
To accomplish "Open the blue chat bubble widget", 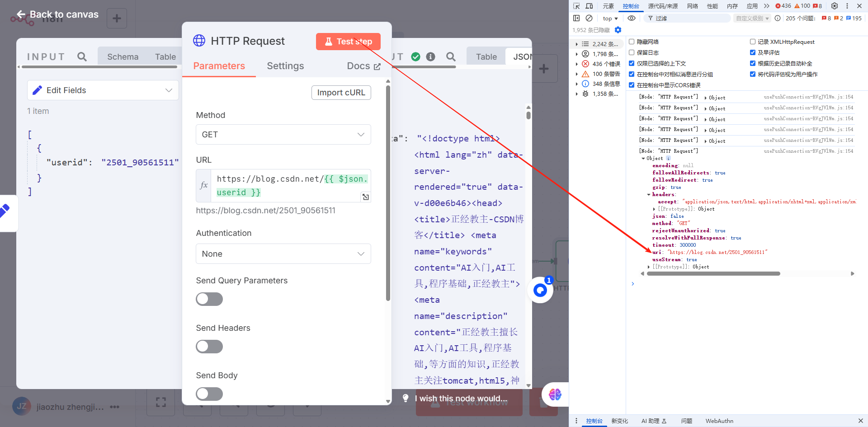I will (540, 290).
